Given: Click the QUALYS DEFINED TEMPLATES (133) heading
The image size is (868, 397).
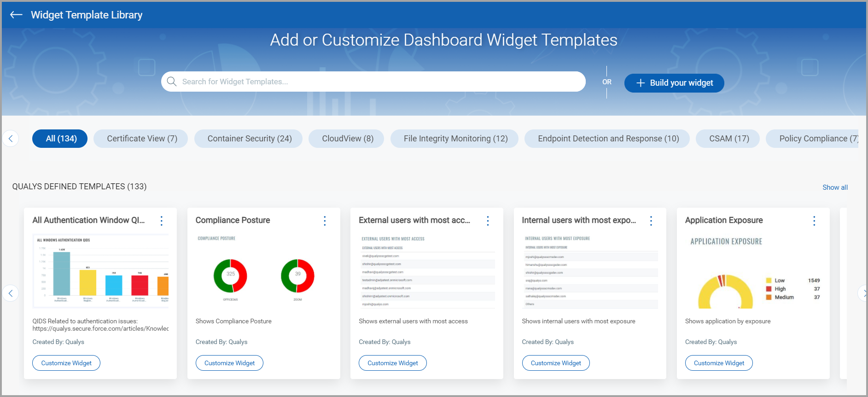Looking at the screenshot, I should pos(79,187).
